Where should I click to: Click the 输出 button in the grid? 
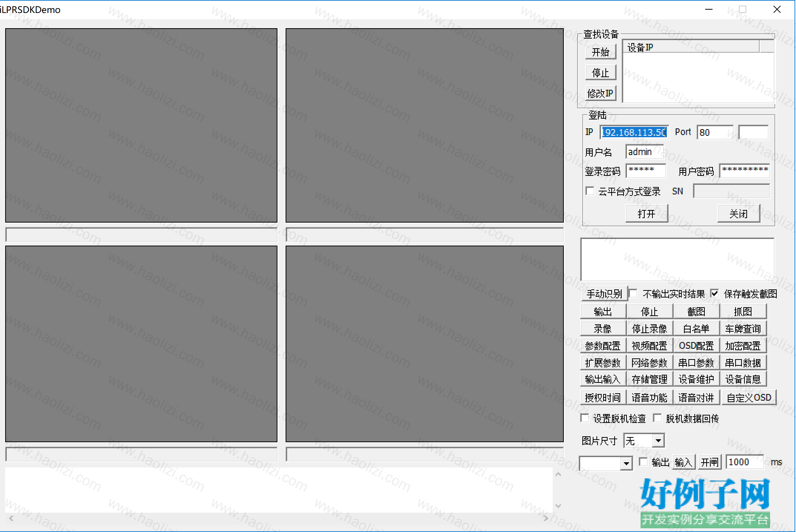[x=603, y=311]
